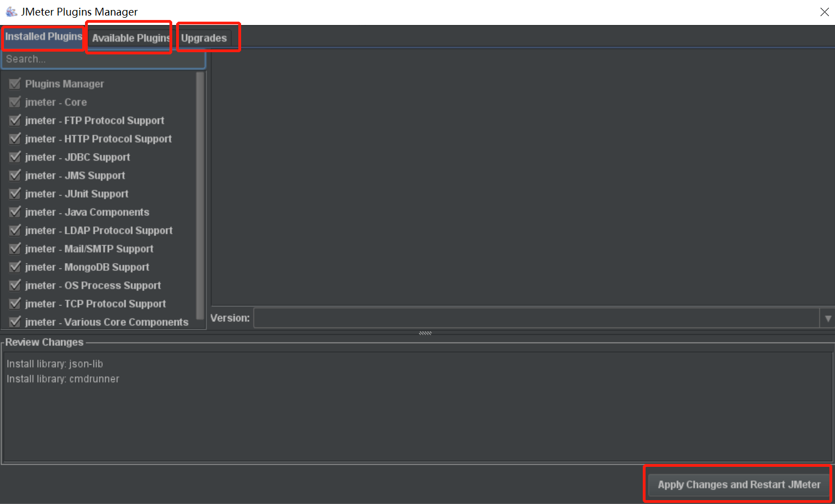Uncheck jmeter - LDAP Protocol Support checkbox
This screenshot has width=835, height=504.
[15, 230]
